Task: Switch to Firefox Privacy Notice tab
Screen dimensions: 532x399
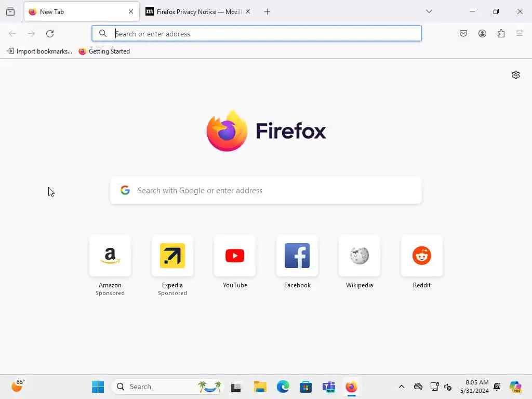Action: pyautogui.click(x=198, y=11)
